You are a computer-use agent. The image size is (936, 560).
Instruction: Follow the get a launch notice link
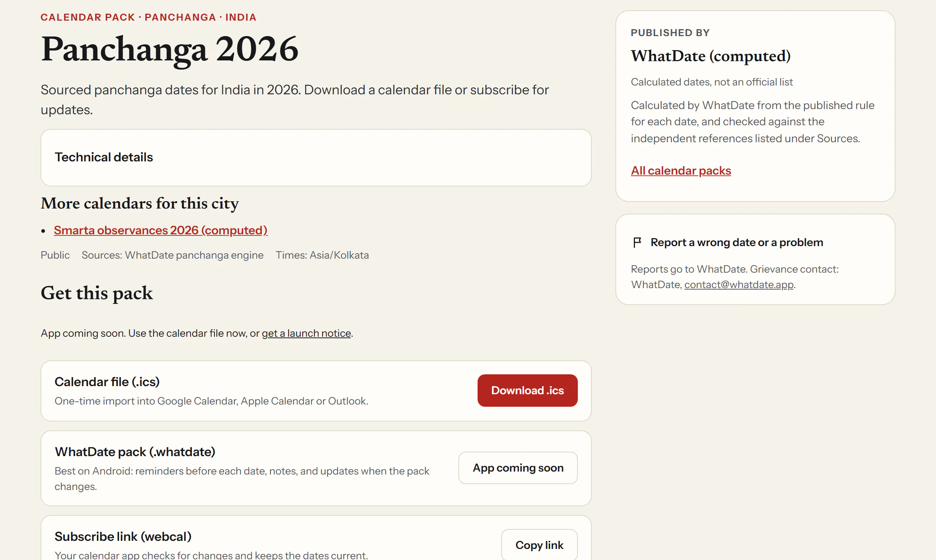(306, 333)
